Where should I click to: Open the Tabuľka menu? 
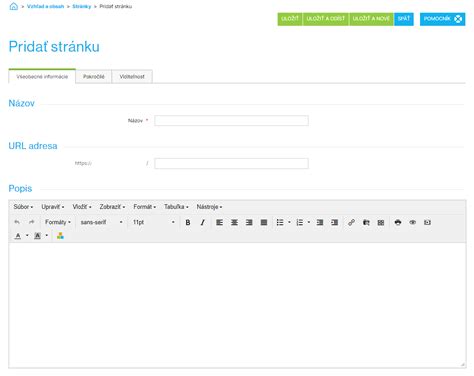pos(176,207)
